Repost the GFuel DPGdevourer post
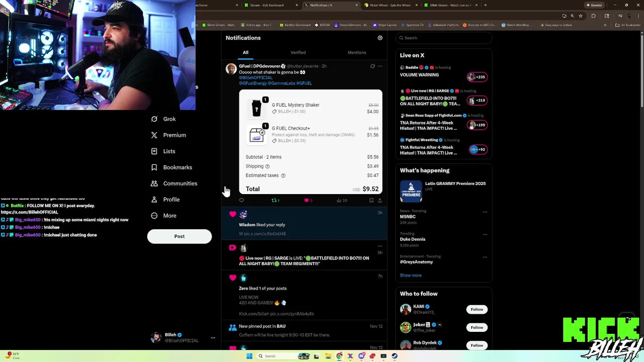644x362 pixels. point(275,200)
